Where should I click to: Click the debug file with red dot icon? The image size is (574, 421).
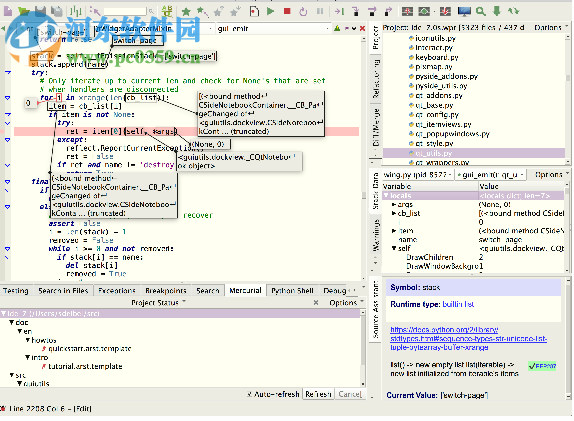254,12
